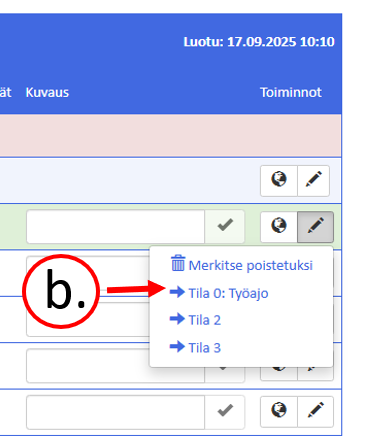The width and height of the screenshot is (366, 448).
Task: Click the description field in the green row
Action: coord(115,226)
